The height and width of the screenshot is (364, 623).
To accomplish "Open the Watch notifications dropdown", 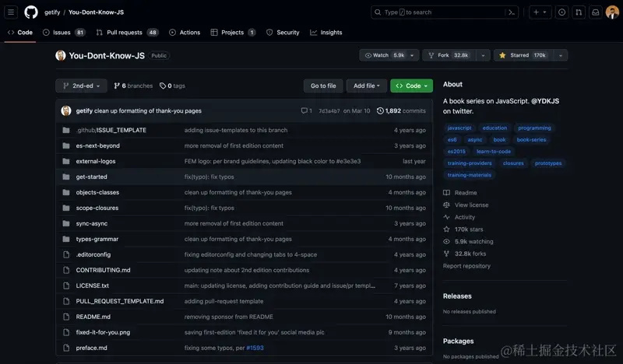I will click(389, 55).
